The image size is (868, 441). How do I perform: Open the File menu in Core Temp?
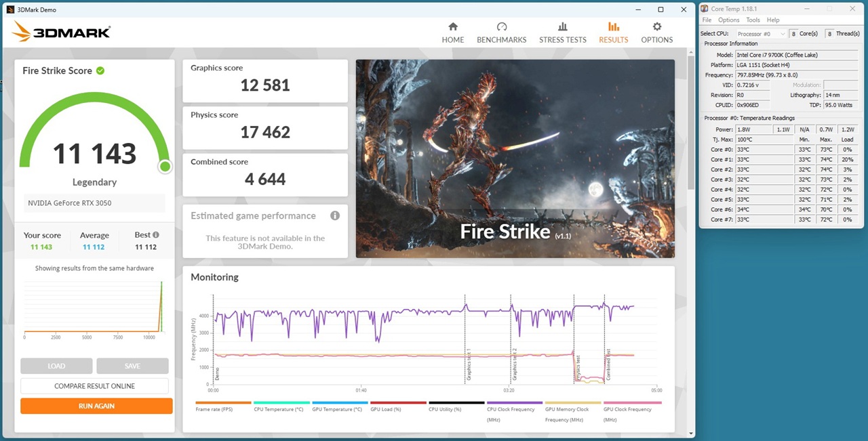point(707,20)
